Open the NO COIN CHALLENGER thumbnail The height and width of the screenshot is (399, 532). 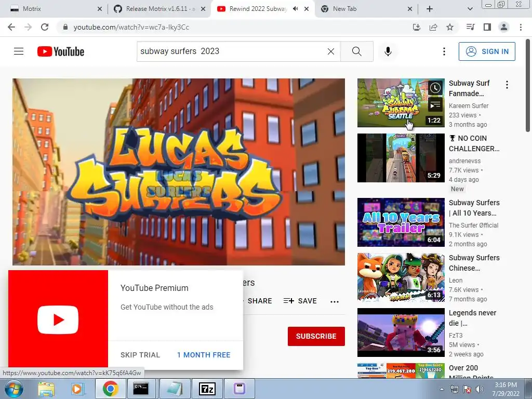tap(401, 158)
